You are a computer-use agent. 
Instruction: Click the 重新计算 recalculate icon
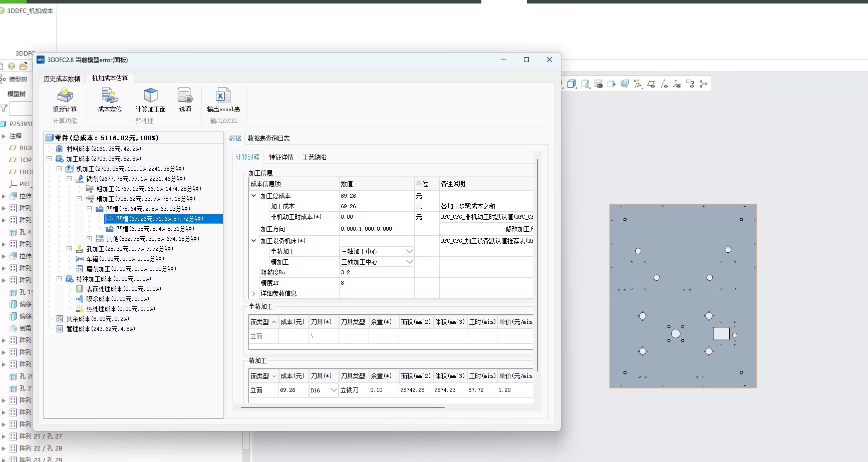(x=65, y=96)
